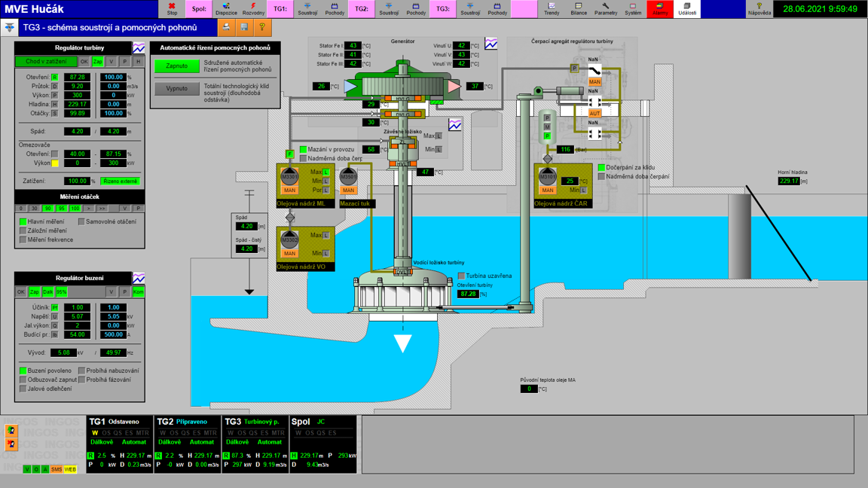Toggle Samovolné otáčení checkbox
The height and width of the screenshot is (488, 868).
pyautogui.click(x=81, y=222)
